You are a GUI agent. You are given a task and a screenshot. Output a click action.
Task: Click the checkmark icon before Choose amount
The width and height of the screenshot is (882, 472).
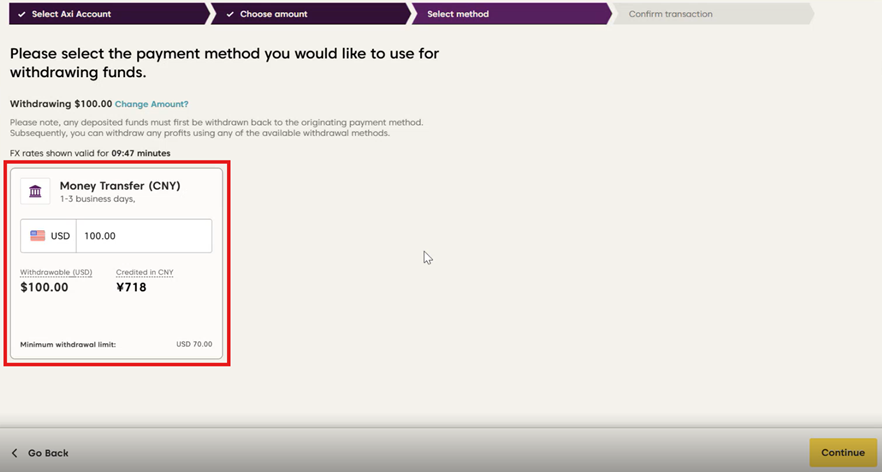click(230, 14)
